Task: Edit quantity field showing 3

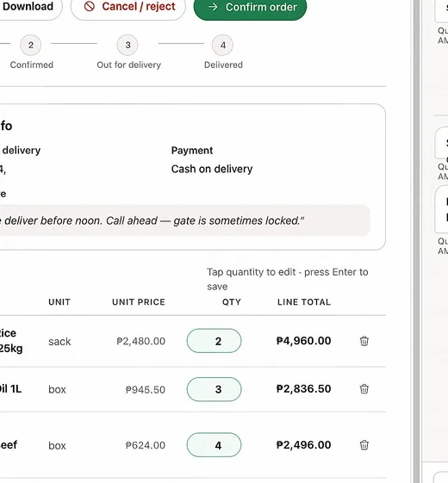Action: click(x=214, y=389)
